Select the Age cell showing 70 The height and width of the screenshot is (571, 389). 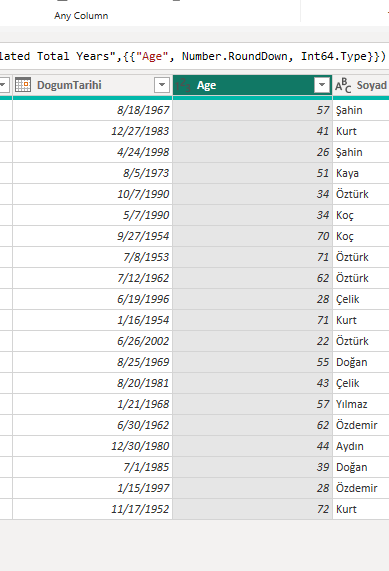point(252,236)
